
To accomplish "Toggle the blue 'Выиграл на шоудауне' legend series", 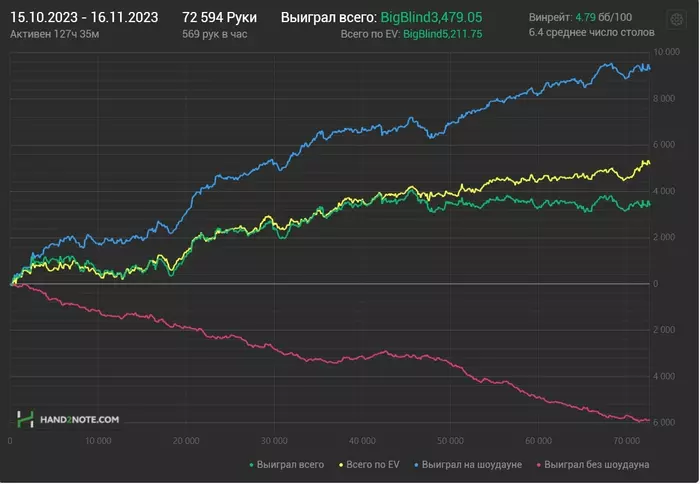I will (x=468, y=465).
